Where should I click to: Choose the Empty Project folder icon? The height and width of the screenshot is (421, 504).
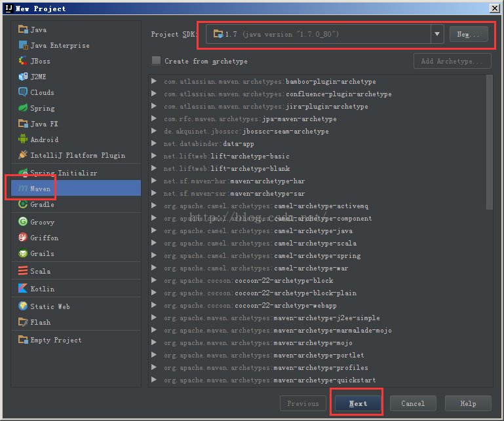coord(23,339)
